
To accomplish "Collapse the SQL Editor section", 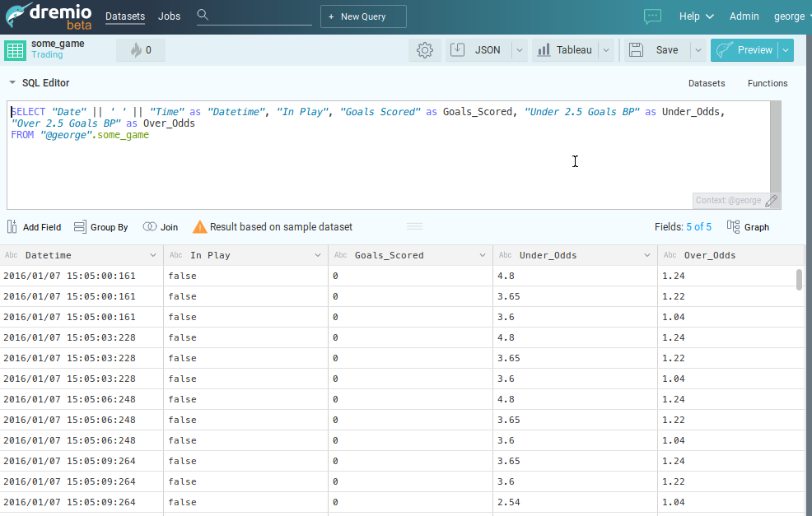I will click(12, 83).
